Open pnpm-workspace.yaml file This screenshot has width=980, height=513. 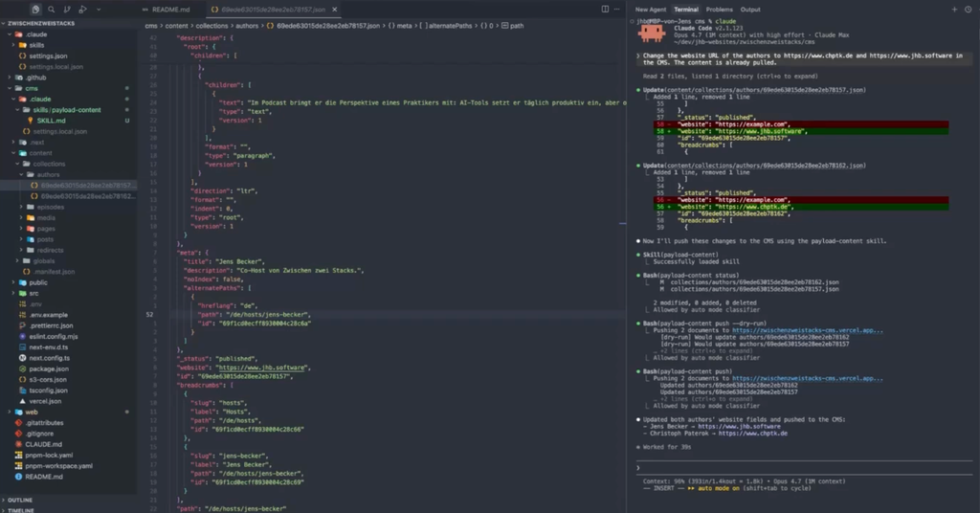point(58,465)
